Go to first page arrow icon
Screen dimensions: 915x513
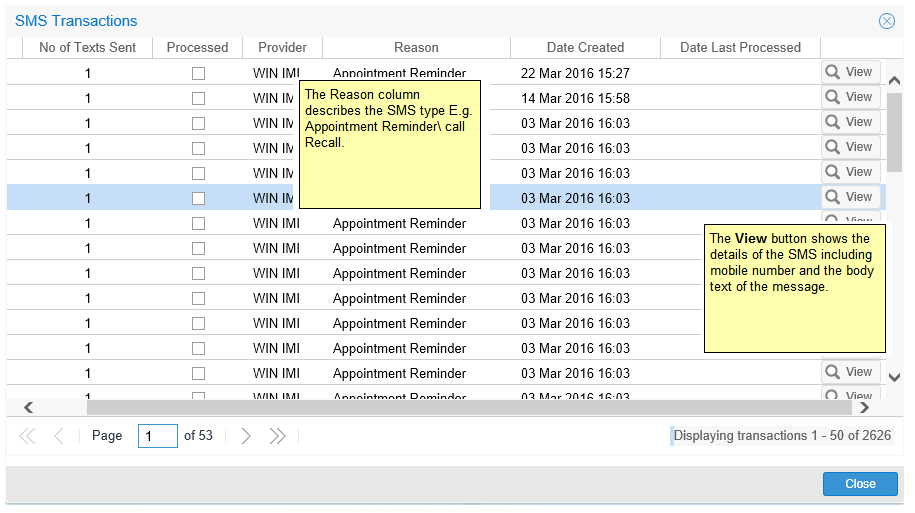tap(27, 436)
